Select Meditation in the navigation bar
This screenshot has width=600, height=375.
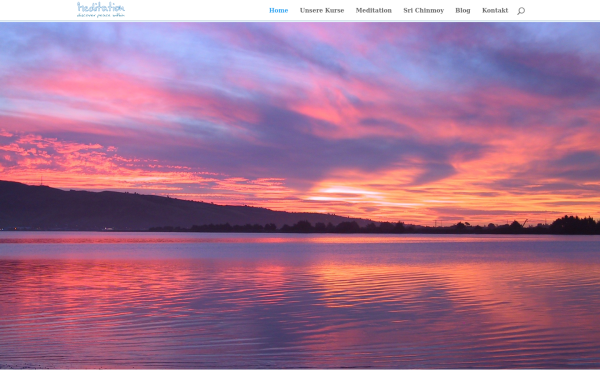click(x=373, y=10)
